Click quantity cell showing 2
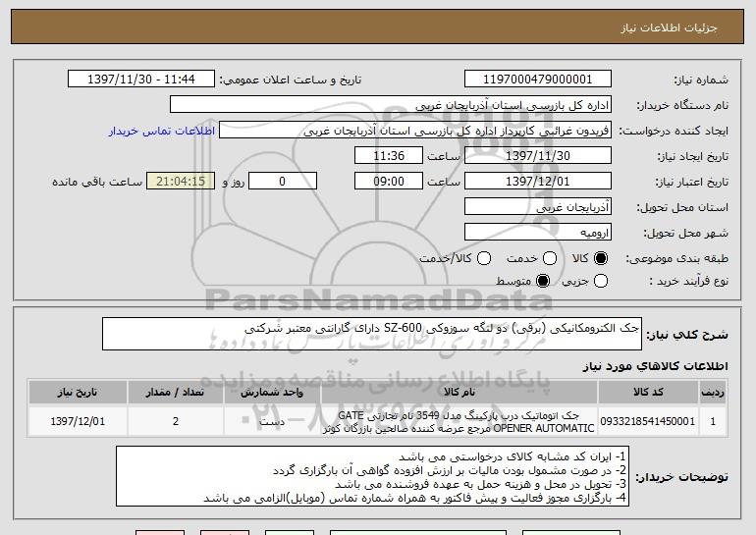This screenshot has height=535, width=756. coord(176,421)
